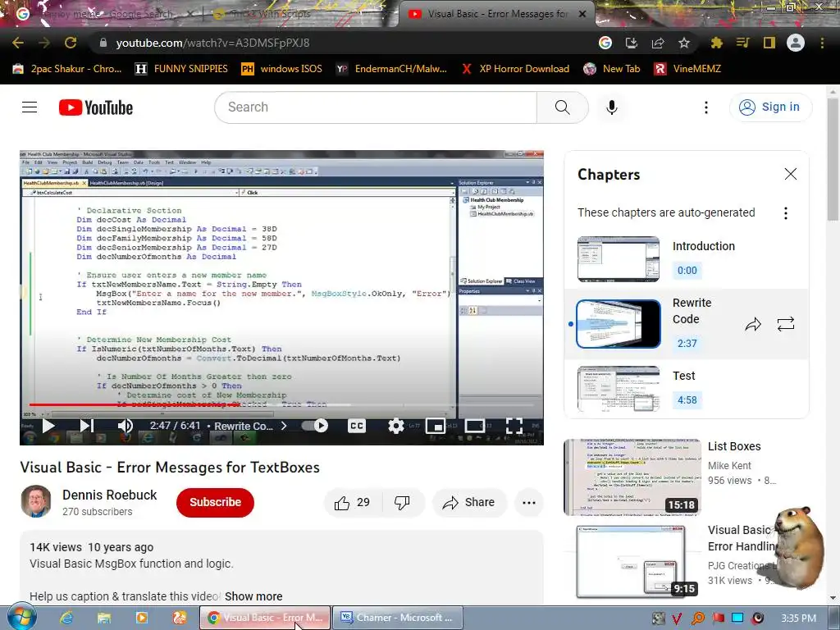Image resolution: width=840 pixels, height=630 pixels.
Task: Open YouTube hamburger guide menu
Action: [30, 107]
